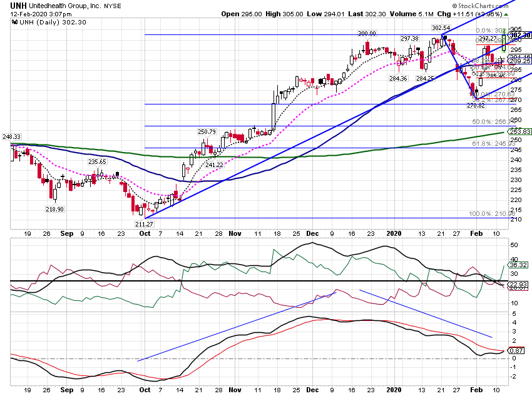The image size is (532, 396).
Task: Click the 100.0%: 210.96 Fibonacci label
Action: pyautogui.click(x=492, y=213)
